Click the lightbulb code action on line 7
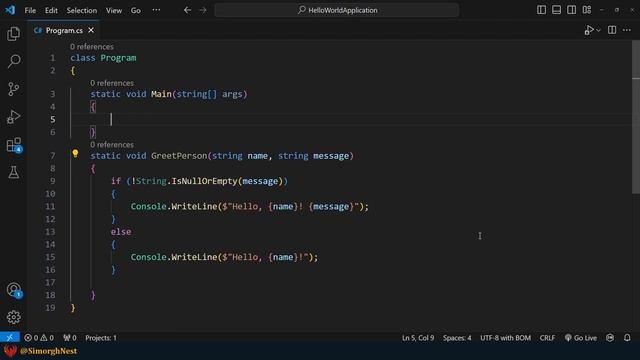The height and width of the screenshot is (360, 640). click(x=76, y=153)
